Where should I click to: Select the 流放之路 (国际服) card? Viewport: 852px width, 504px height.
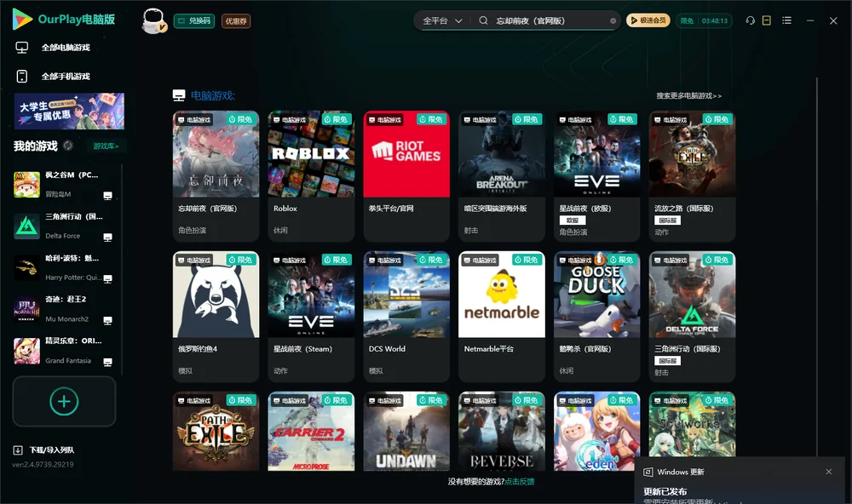point(692,176)
